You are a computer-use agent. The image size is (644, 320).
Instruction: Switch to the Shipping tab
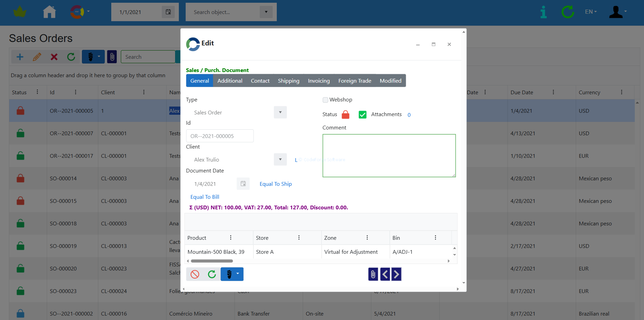pos(288,81)
